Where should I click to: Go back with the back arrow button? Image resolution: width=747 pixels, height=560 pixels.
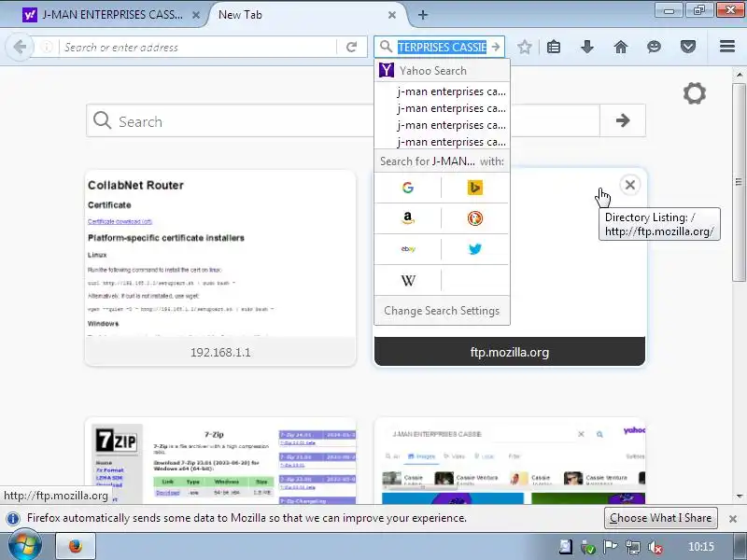point(20,47)
